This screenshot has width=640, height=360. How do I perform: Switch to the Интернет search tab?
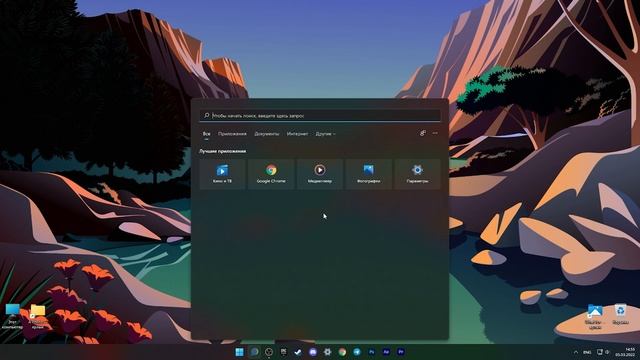[x=297, y=134]
